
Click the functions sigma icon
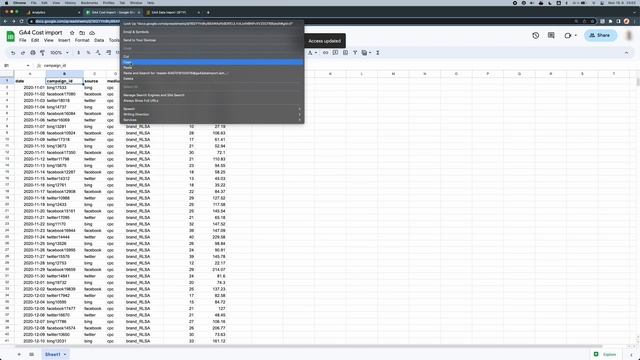click(x=378, y=53)
